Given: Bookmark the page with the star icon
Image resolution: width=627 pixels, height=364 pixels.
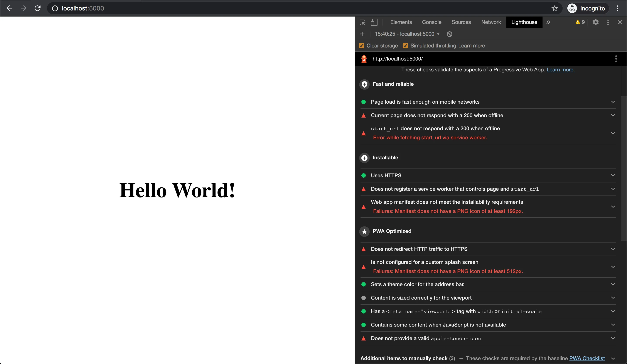Looking at the screenshot, I should pyautogui.click(x=555, y=8).
